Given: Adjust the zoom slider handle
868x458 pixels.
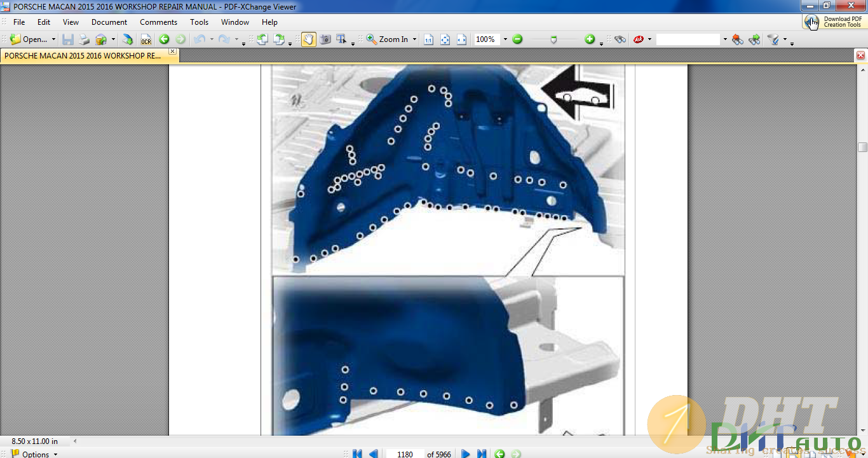Looking at the screenshot, I should 553,39.
